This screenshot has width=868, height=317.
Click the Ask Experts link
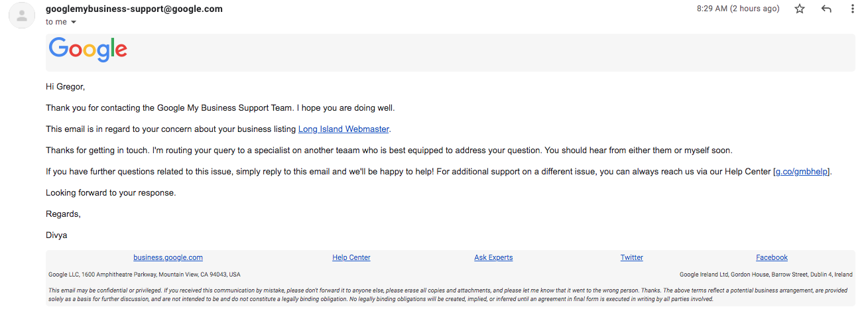tap(493, 257)
